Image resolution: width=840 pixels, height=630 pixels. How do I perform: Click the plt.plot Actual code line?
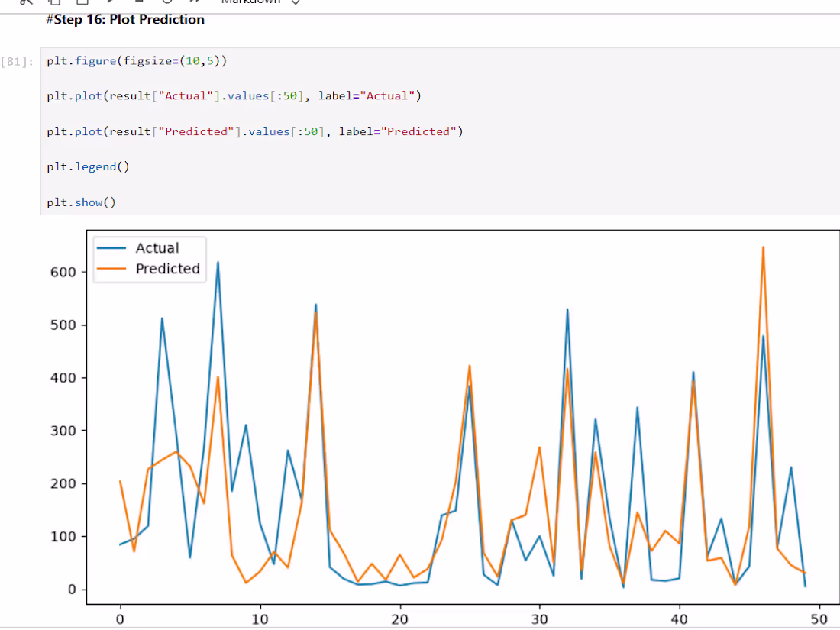pyautogui.click(x=234, y=96)
